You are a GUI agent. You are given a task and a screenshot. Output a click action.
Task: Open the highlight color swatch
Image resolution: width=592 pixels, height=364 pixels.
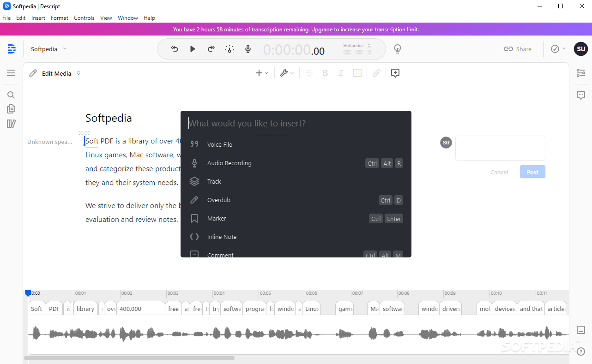357,73
